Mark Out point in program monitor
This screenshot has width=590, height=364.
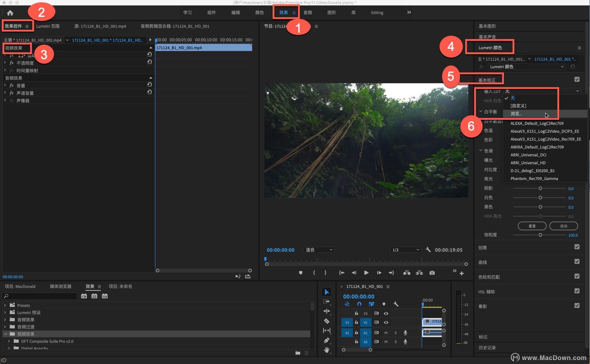(x=325, y=273)
